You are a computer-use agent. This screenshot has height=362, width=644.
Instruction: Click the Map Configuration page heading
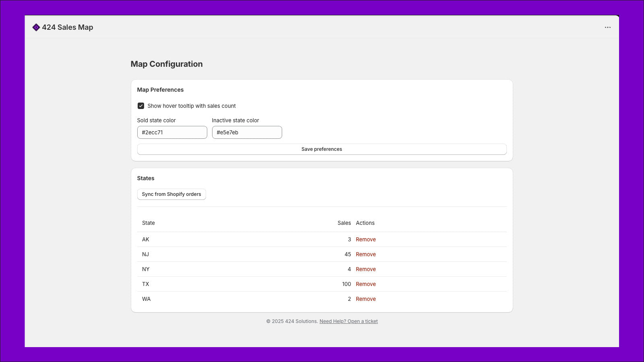(x=167, y=64)
